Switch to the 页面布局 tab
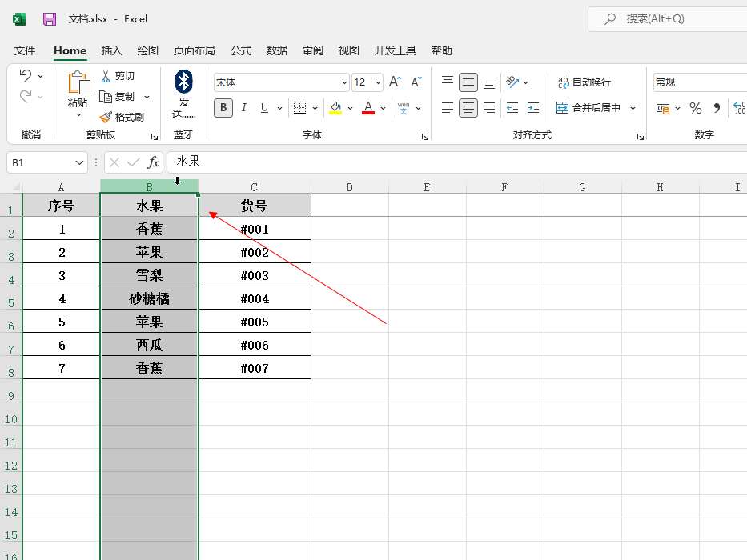The height and width of the screenshot is (560, 747). coord(195,50)
